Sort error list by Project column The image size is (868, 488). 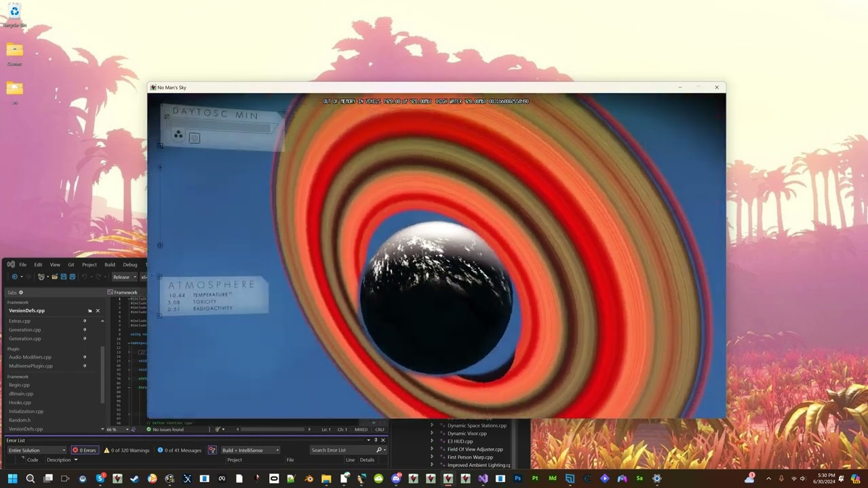pos(235,460)
